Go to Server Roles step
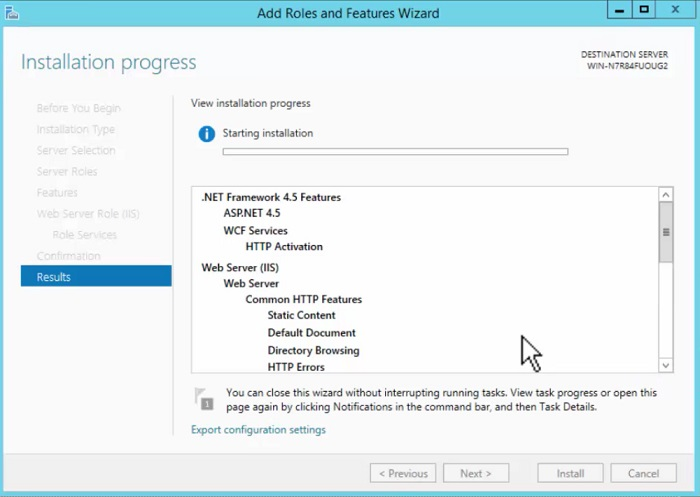 click(67, 171)
